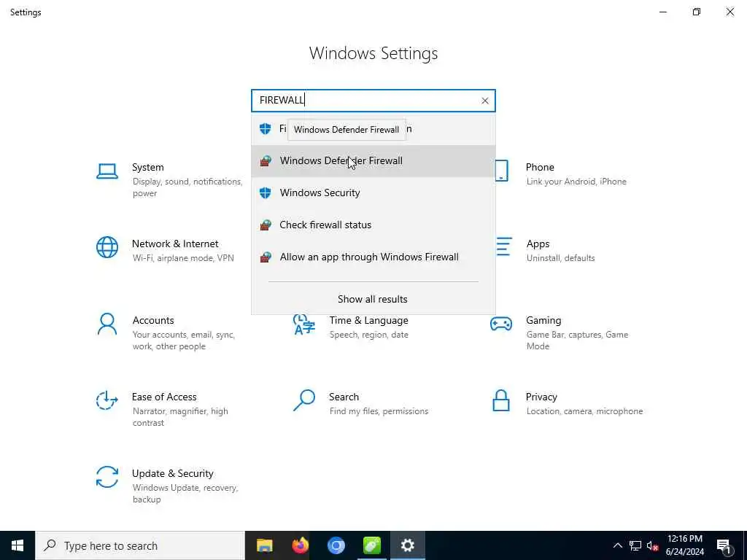747x560 pixels.
Task: Click the Time & Language icon
Action: point(304,324)
